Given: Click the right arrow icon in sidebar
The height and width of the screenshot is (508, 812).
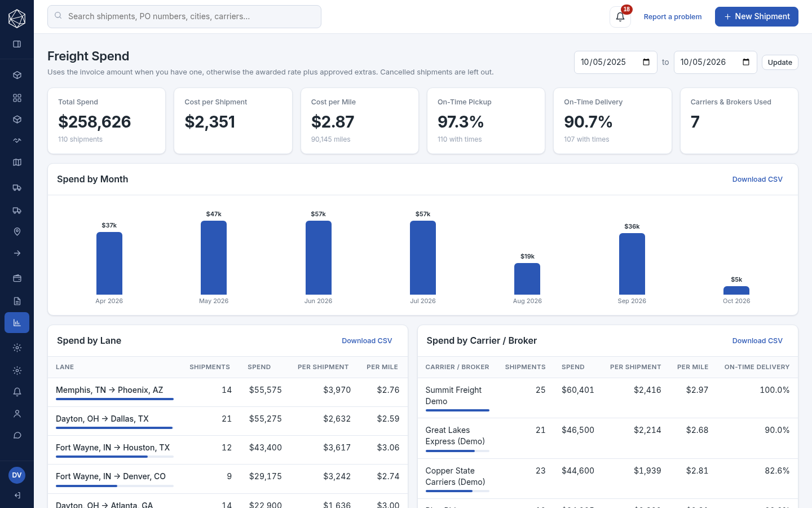Looking at the screenshot, I should point(17,253).
